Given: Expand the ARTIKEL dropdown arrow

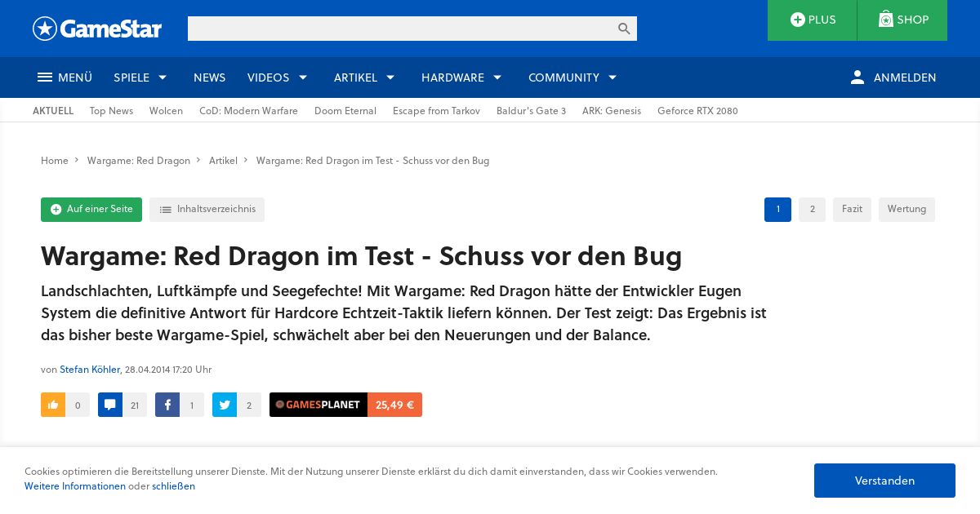Looking at the screenshot, I should [390, 78].
